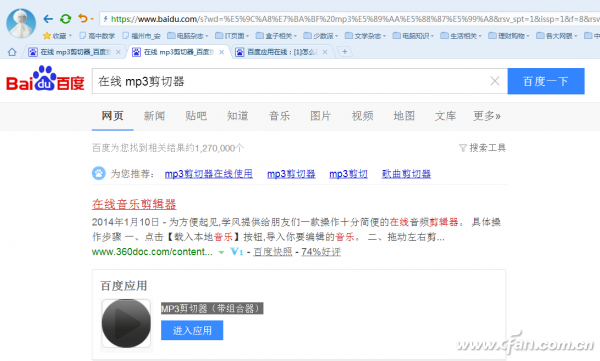Clear the search box with the X icon
The image size is (600, 361).
[x=495, y=81]
